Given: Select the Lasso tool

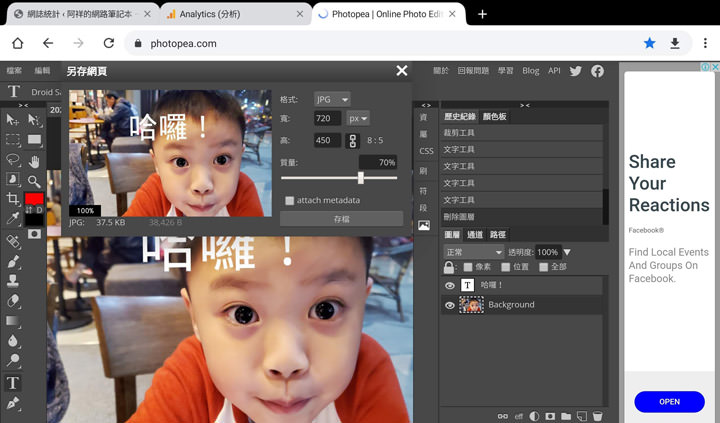Looking at the screenshot, I should 12,159.
